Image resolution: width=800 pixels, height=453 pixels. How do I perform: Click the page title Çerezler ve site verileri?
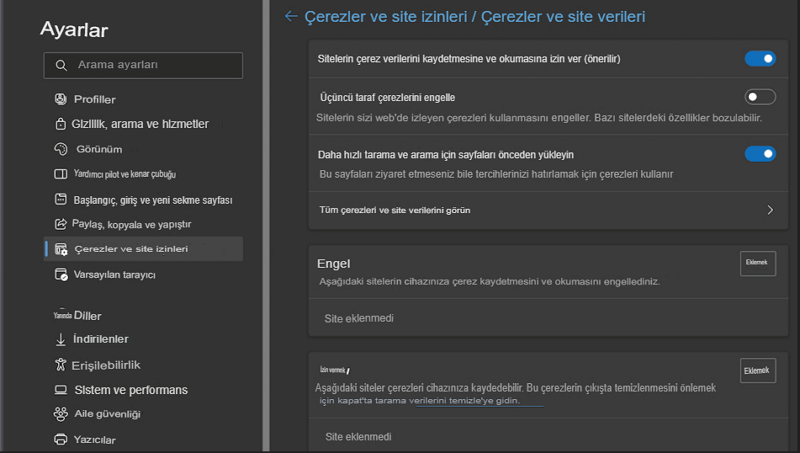[563, 16]
